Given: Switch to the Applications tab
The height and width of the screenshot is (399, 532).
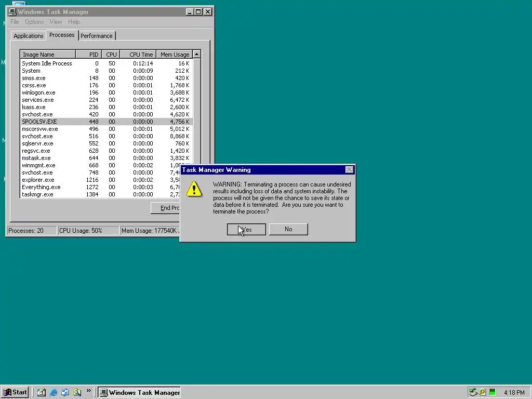Looking at the screenshot, I should pyautogui.click(x=29, y=36).
